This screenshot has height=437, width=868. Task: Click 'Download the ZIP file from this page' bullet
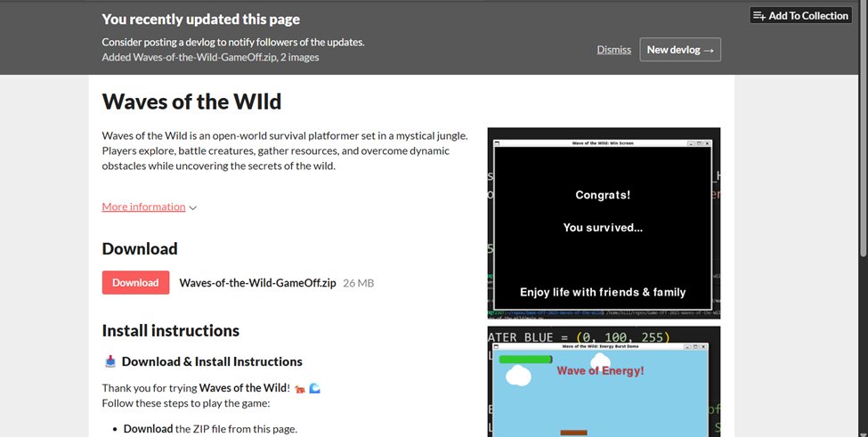[210, 429]
